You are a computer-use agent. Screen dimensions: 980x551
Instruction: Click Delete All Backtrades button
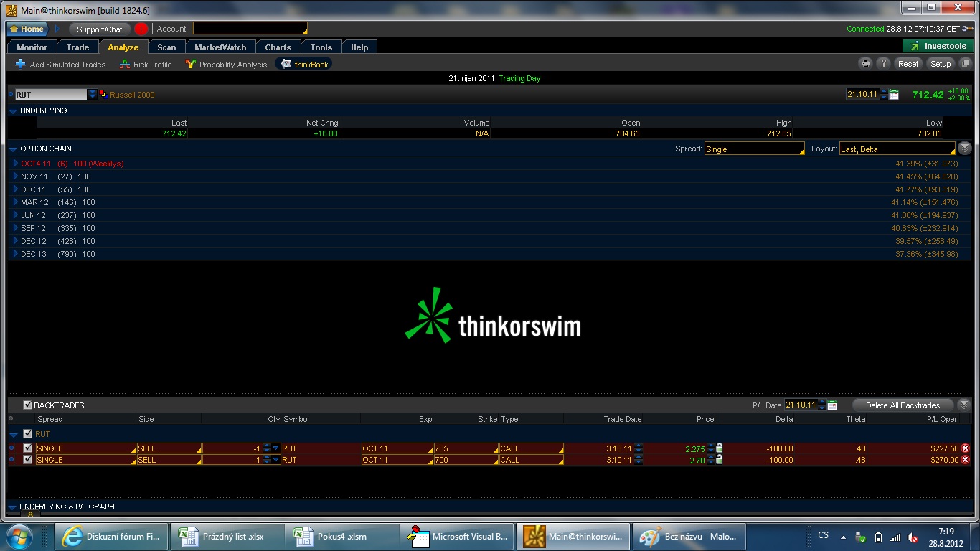(903, 405)
